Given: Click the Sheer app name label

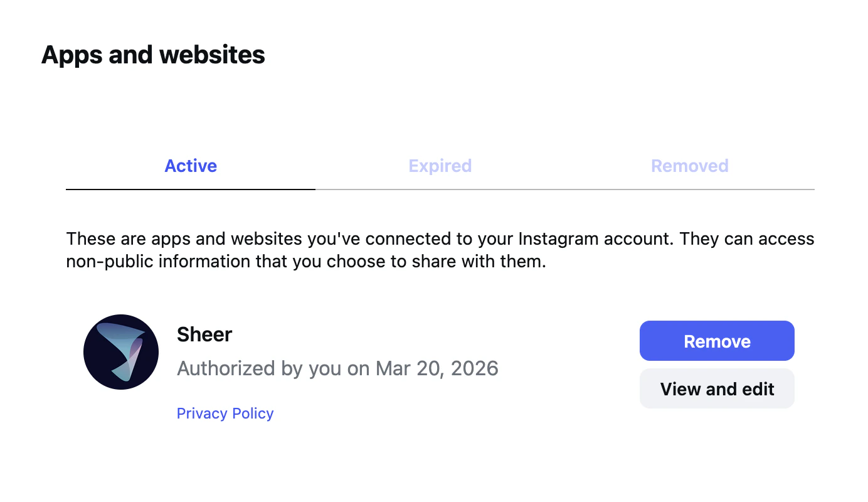Looking at the screenshot, I should tap(204, 334).
